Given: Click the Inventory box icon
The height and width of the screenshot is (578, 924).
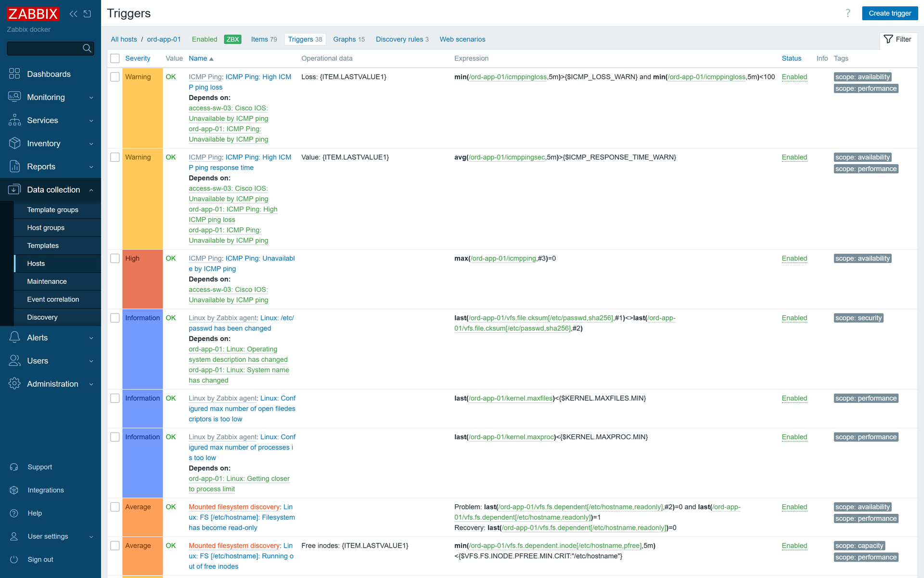Looking at the screenshot, I should (x=14, y=143).
